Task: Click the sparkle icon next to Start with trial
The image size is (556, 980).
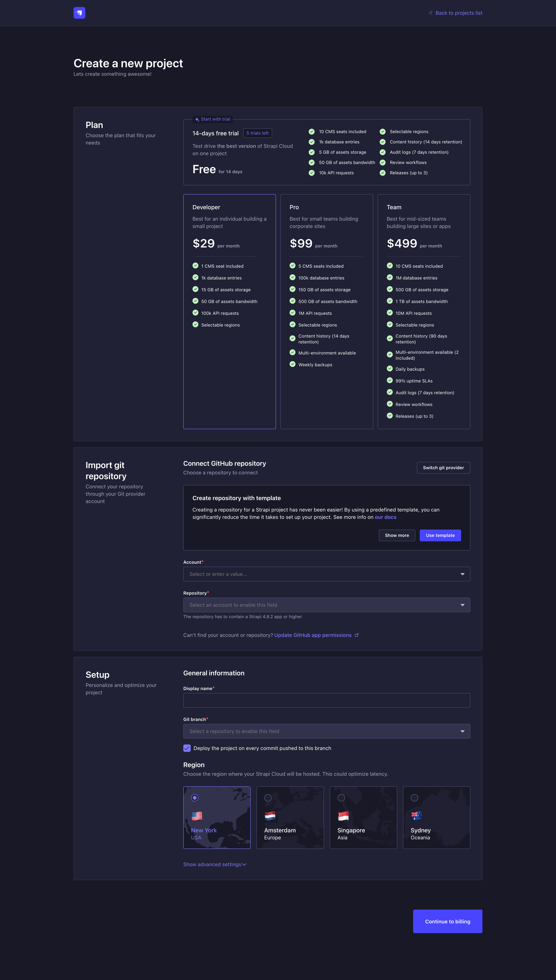Action: [x=197, y=120]
